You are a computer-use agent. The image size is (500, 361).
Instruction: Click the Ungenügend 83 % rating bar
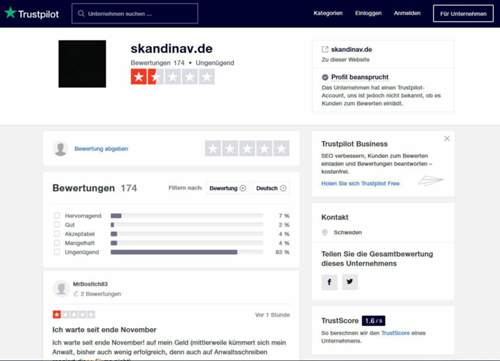(x=187, y=252)
